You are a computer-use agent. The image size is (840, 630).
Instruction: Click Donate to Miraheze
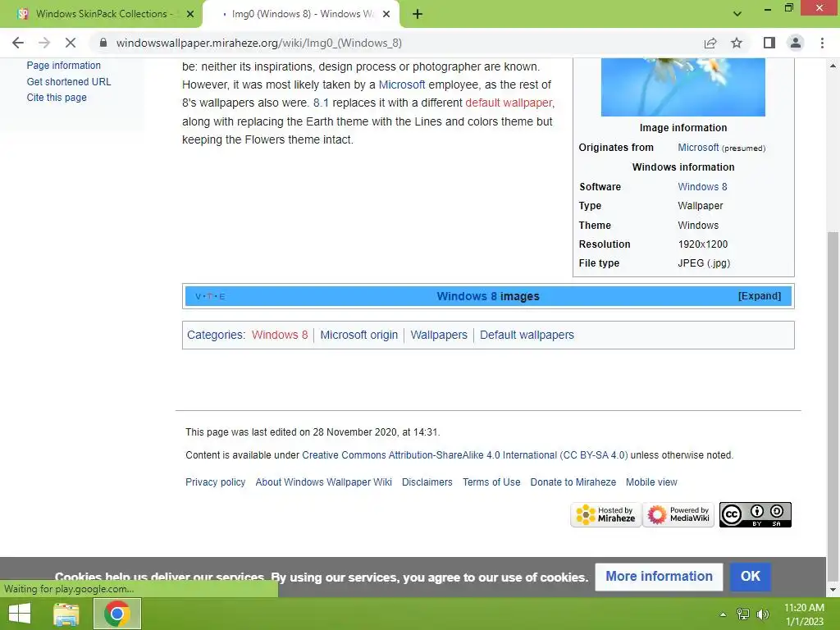(573, 482)
